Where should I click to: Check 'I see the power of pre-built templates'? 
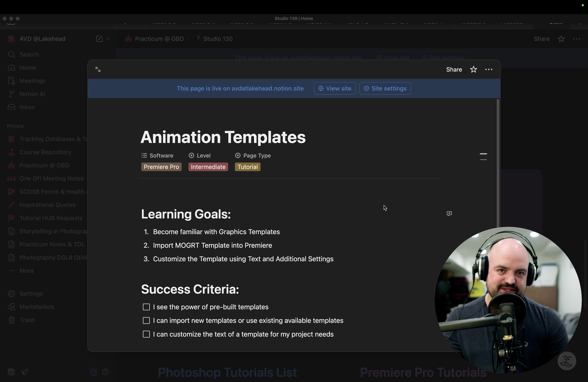tap(146, 307)
